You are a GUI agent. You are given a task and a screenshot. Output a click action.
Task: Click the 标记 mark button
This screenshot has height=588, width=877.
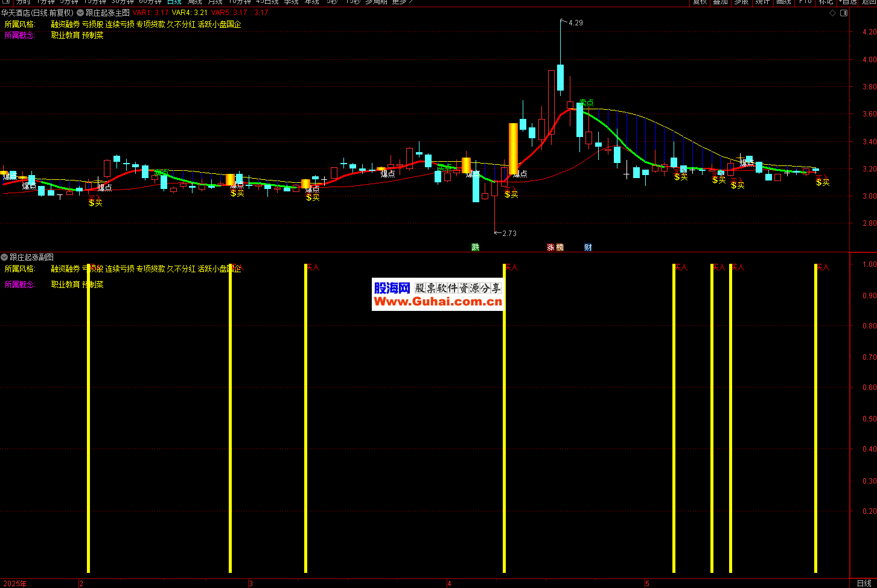click(x=826, y=2)
